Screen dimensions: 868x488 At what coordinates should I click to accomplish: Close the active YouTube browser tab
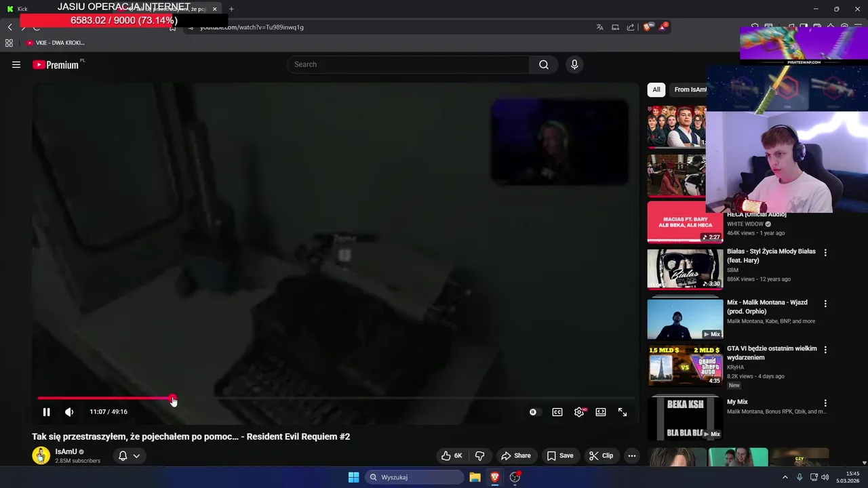click(x=215, y=9)
